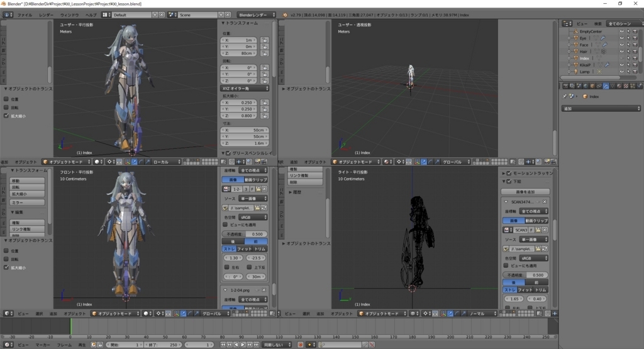Select the Object cube tab in properties editor
The width and height of the screenshot is (644, 349).
tap(592, 86)
